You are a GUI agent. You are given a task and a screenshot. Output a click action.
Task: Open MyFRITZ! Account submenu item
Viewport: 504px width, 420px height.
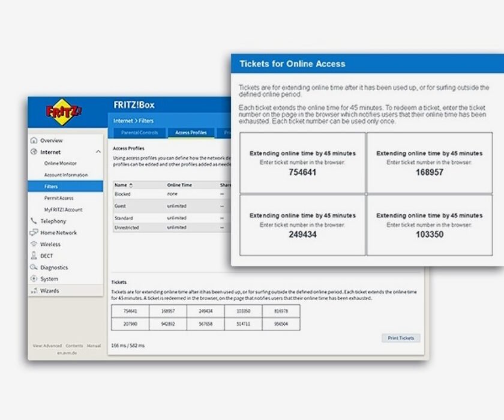[x=64, y=209]
